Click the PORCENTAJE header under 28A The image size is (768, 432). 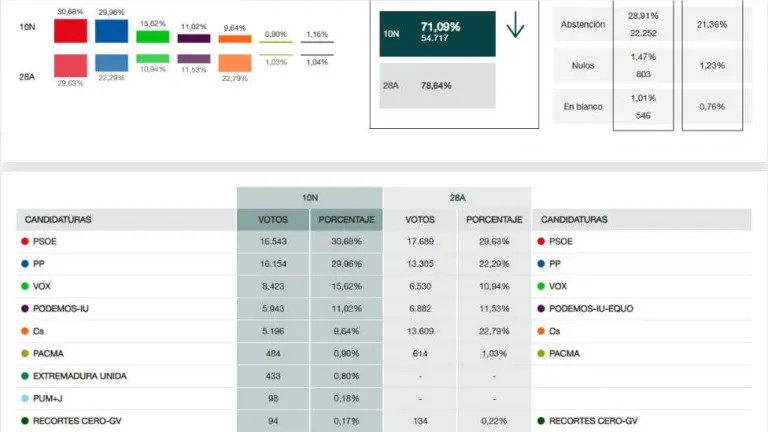(x=494, y=220)
